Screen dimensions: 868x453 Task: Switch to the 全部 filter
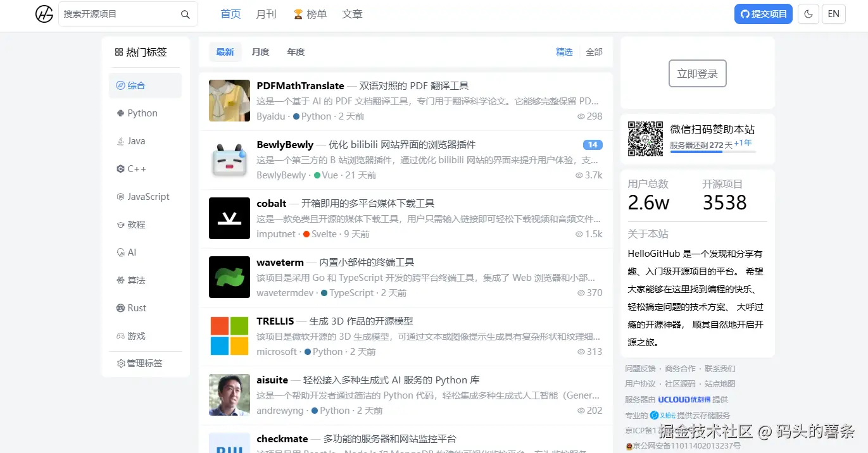(594, 52)
